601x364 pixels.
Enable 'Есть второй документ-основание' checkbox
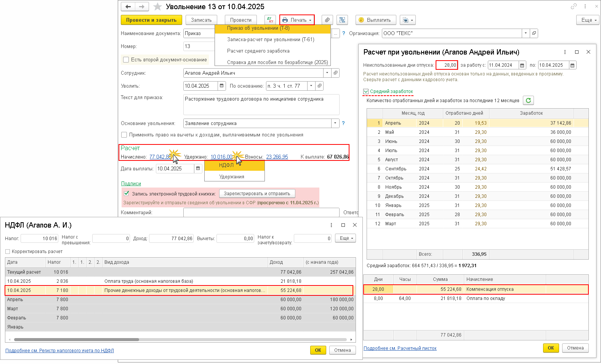coord(126,59)
